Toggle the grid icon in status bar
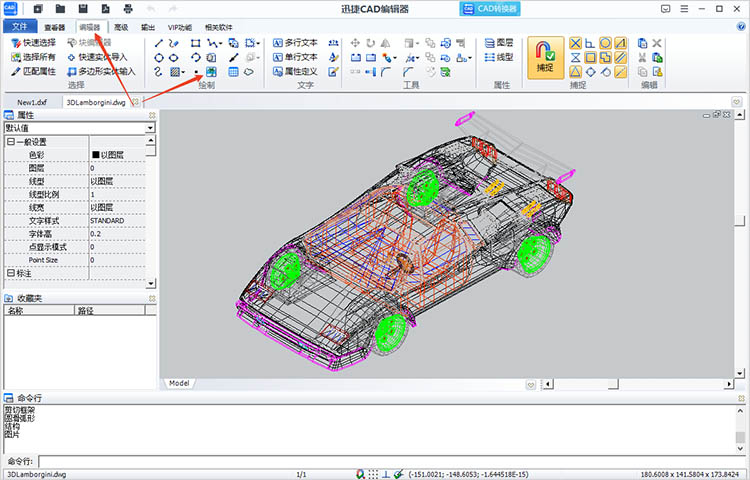The width and height of the screenshot is (750, 480). [x=373, y=474]
